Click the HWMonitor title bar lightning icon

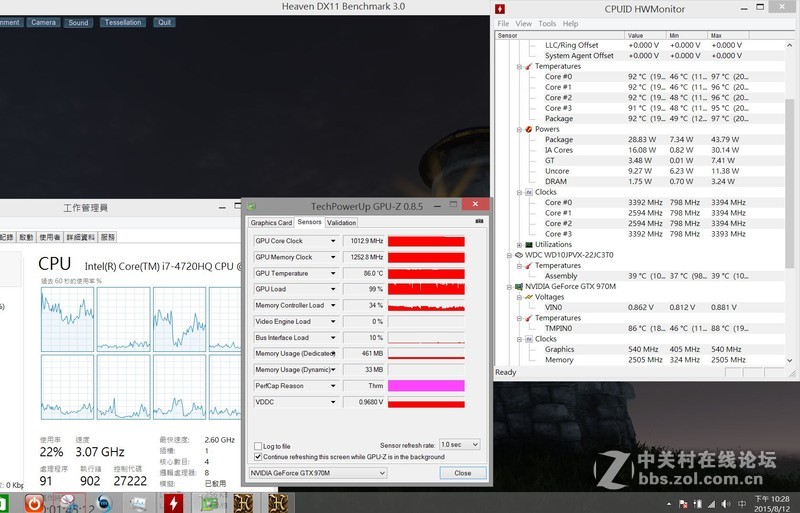point(500,9)
